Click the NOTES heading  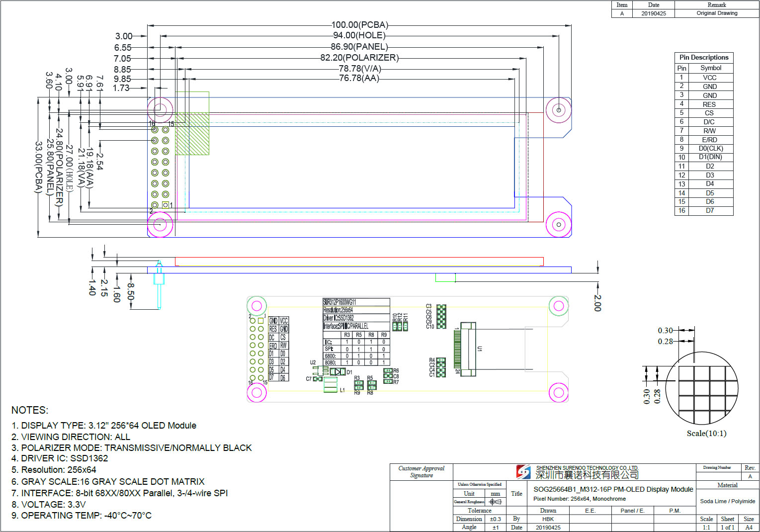click(30, 410)
